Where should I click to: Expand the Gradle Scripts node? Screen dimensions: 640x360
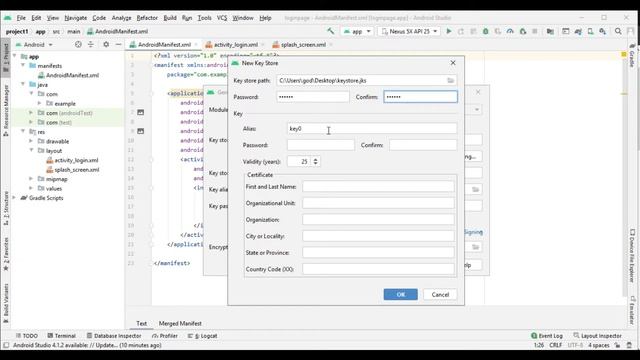15,198
